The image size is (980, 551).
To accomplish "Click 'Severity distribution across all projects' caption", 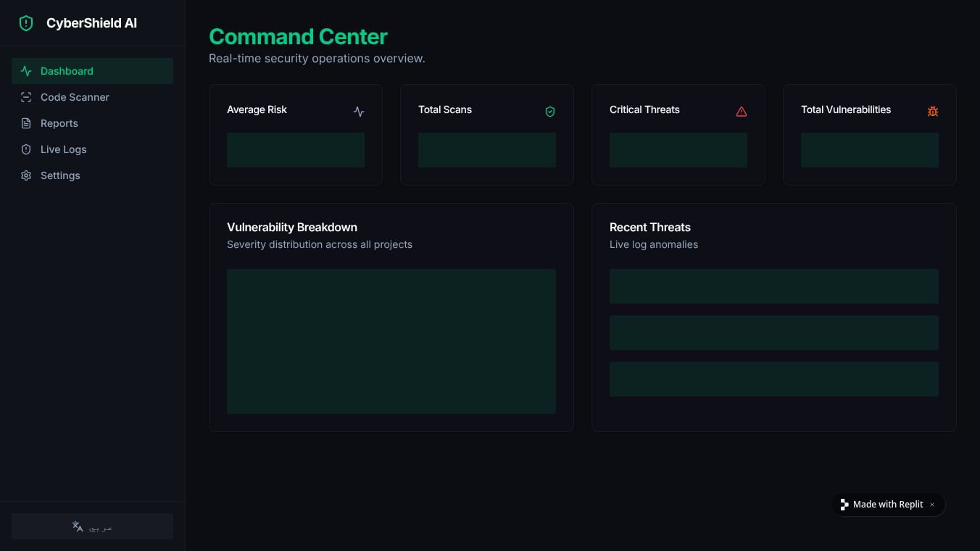I will tap(320, 244).
